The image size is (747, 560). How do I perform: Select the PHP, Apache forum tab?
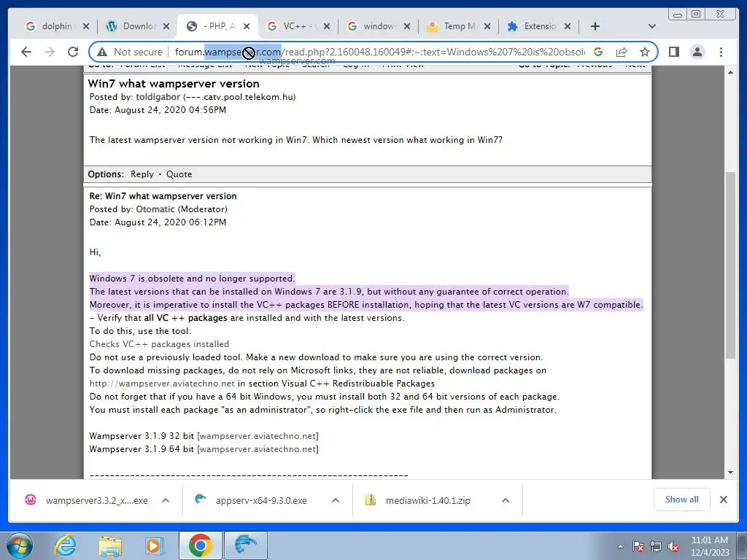pos(212,26)
